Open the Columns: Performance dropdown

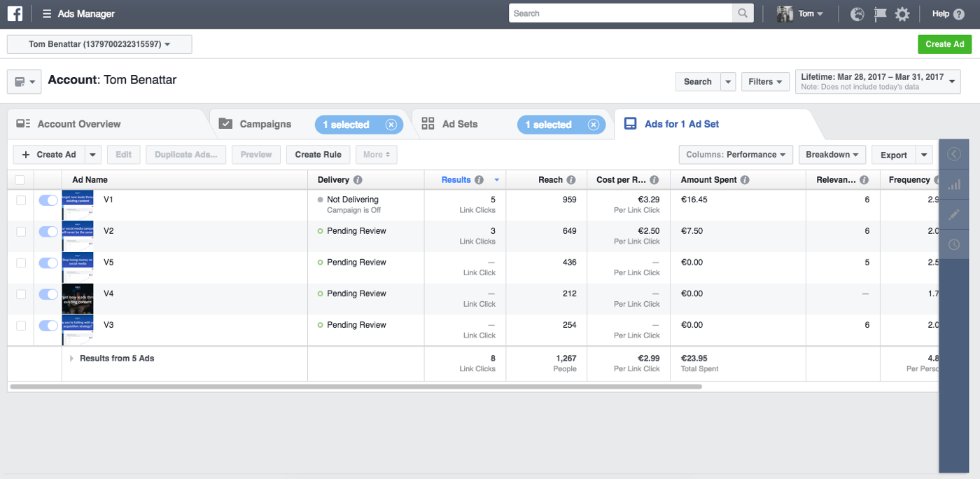coord(736,155)
